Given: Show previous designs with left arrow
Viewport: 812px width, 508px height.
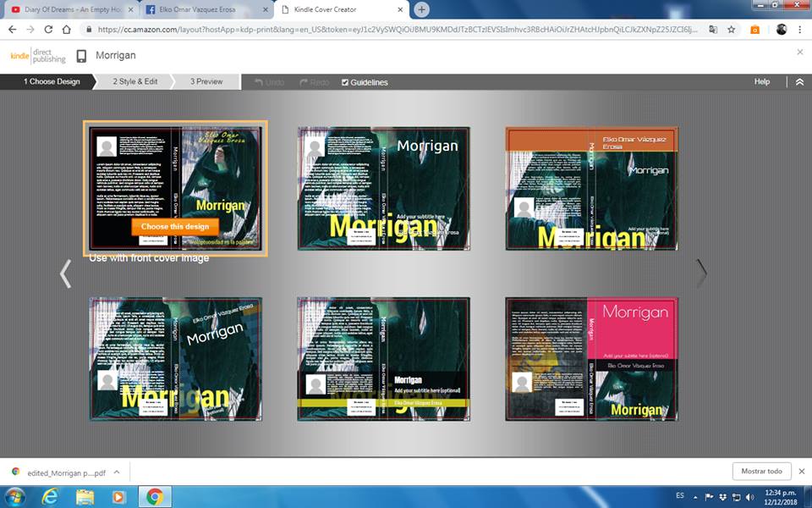Looking at the screenshot, I should [x=65, y=273].
